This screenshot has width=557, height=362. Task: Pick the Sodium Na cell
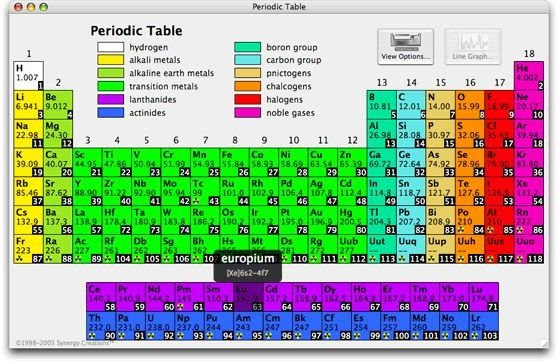(x=29, y=134)
